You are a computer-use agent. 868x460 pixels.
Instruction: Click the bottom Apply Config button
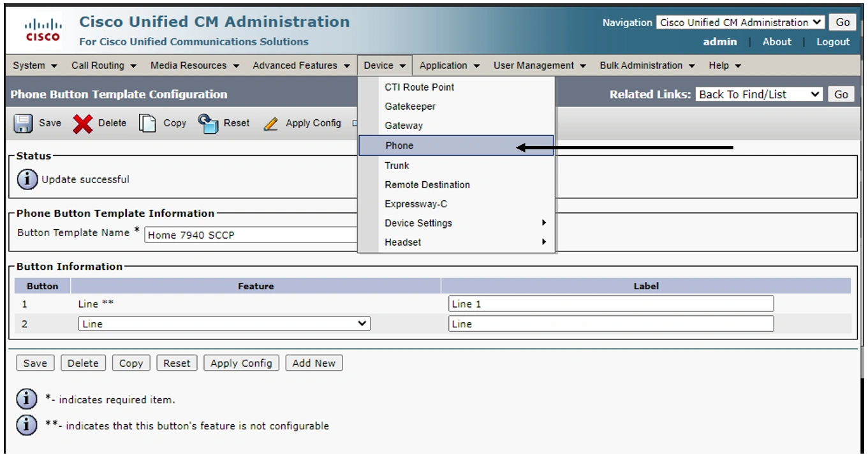click(x=241, y=363)
